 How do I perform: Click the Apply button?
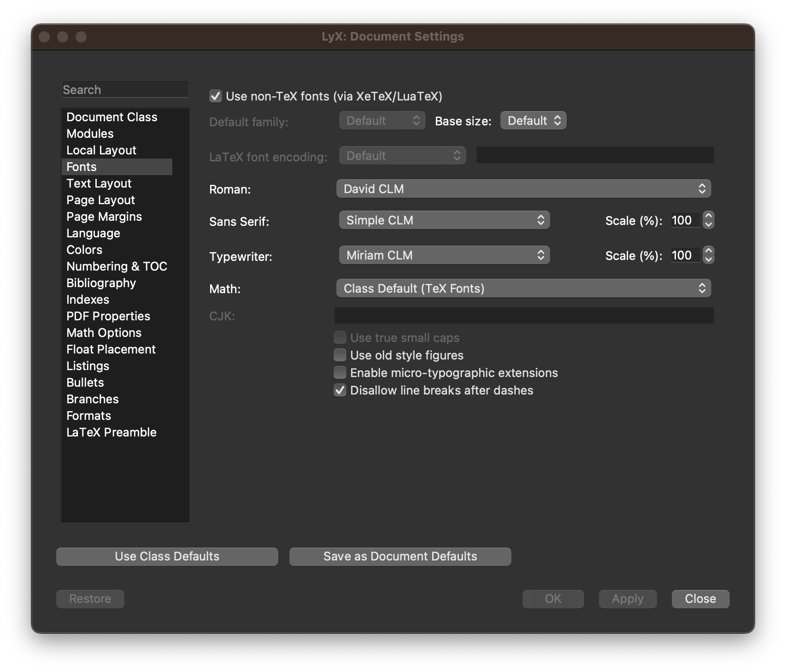click(628, 599)
